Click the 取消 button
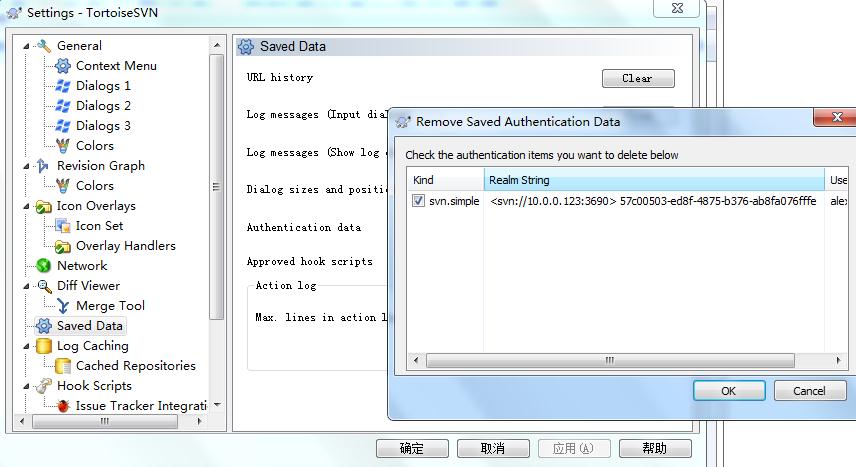The width and height of the screenshot is (856, 467). (493, 448)
